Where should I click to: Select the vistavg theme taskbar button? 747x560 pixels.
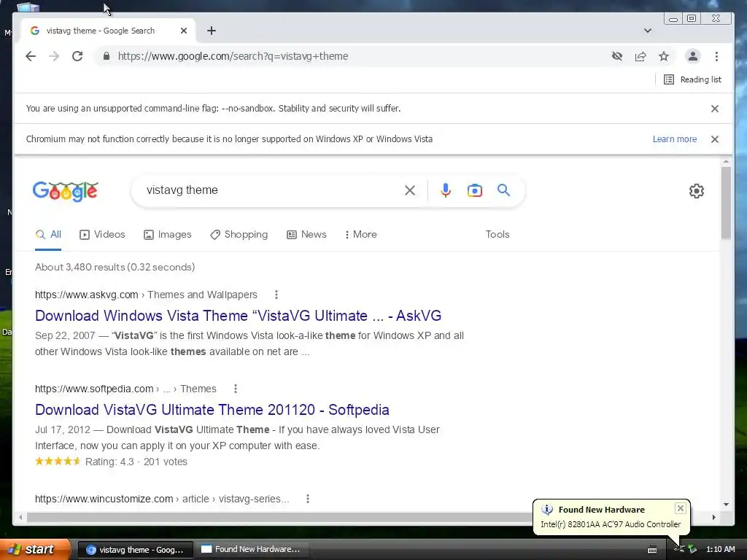tap(135, 550)
